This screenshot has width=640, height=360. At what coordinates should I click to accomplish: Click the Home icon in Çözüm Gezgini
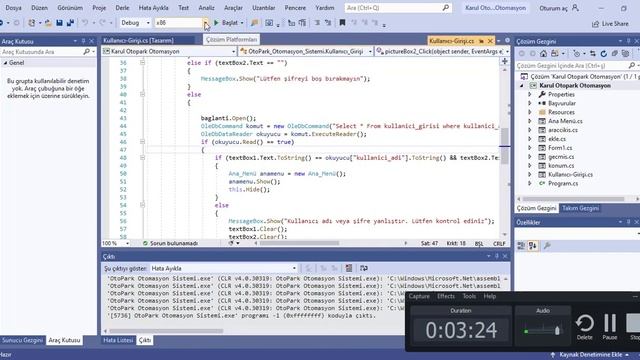coord(543,53)
